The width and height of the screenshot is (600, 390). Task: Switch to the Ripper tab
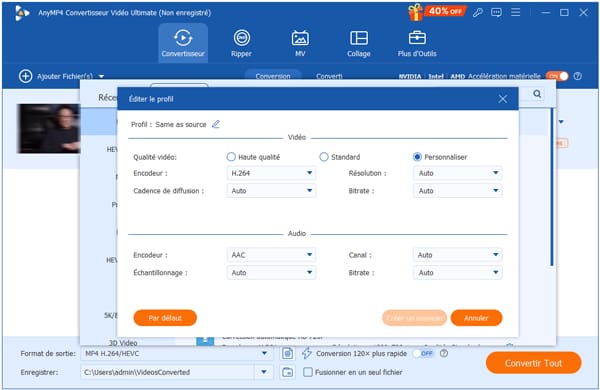(241, 43)
